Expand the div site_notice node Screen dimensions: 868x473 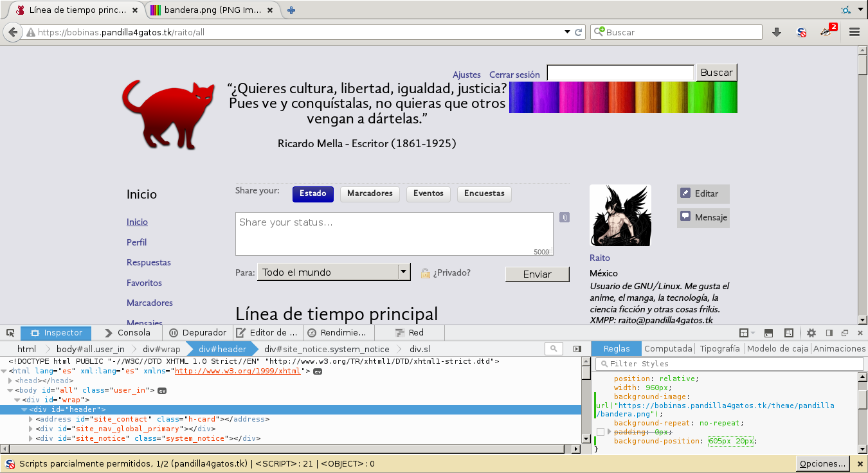tap(32, 439)
